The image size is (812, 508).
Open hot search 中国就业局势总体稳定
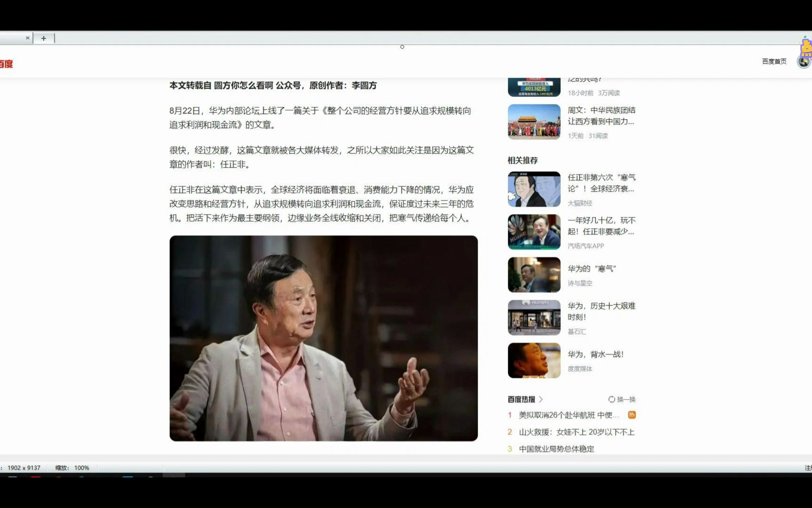pyautogui.click(x=556, y=449)
